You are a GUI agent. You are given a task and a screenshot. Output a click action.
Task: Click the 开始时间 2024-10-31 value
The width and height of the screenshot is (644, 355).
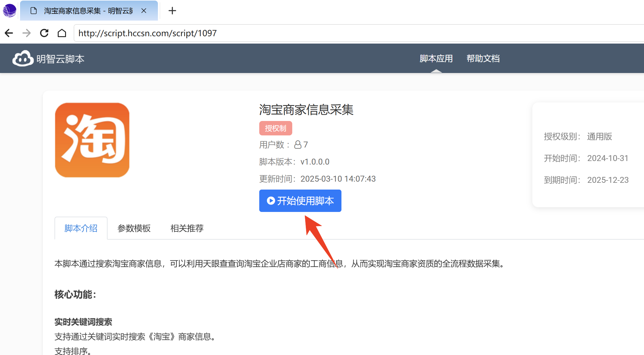pos(608,158)
